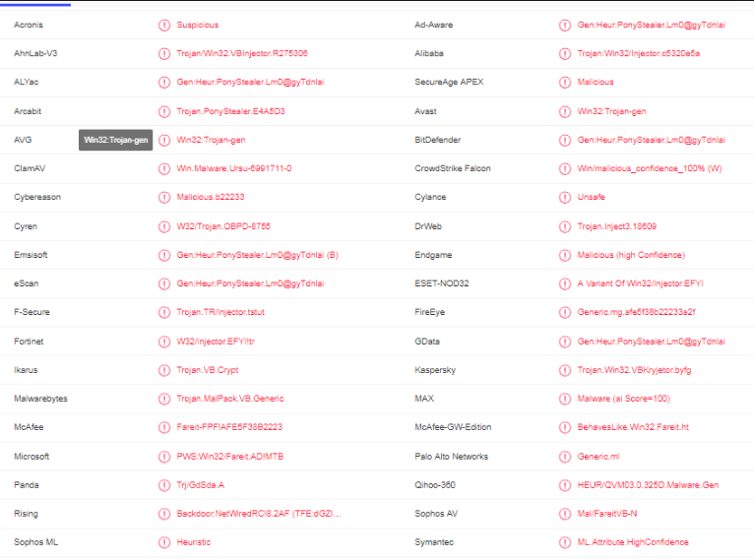Click the alert icon in the CrowdStrike Falcon row
The height and width of the screenshot is (560, 754).
click(x=565, y=168)
